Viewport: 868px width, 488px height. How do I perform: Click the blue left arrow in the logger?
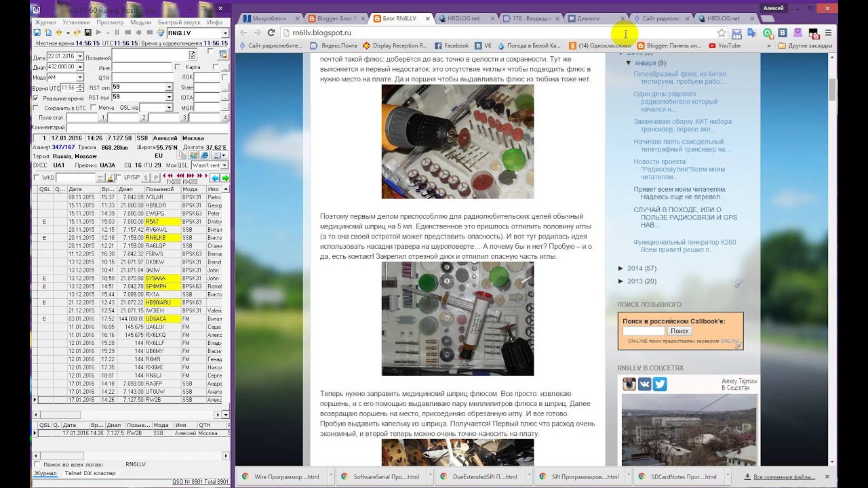215,178
